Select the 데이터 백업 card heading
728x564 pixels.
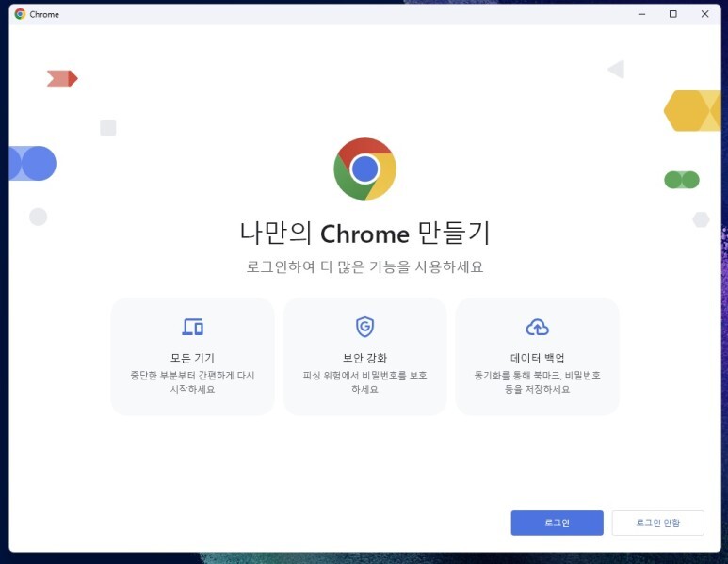pos(537,358)
